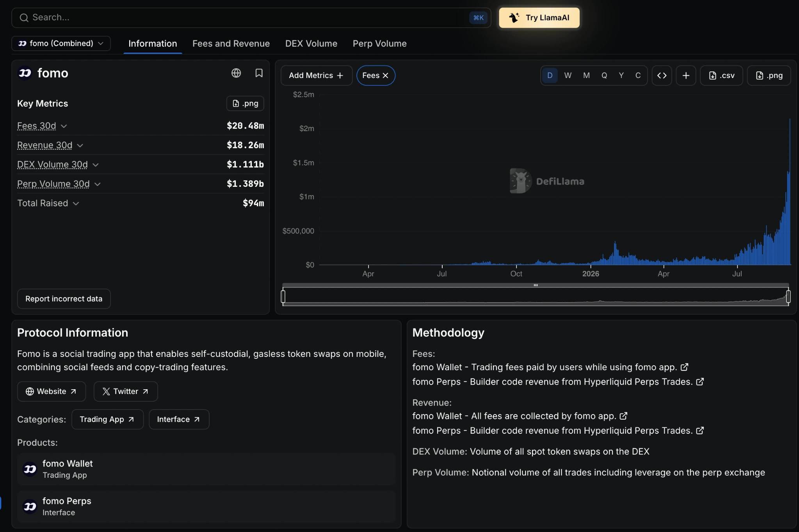Open fomo (Combined) protocol dropdown
The height and width of the screenshot is (532, 799).
point(61,43)
